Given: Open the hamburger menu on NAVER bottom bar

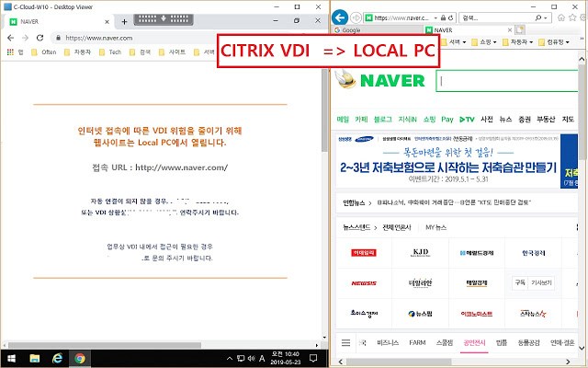Looking at the screenshot, I should [x=345, y=342].
